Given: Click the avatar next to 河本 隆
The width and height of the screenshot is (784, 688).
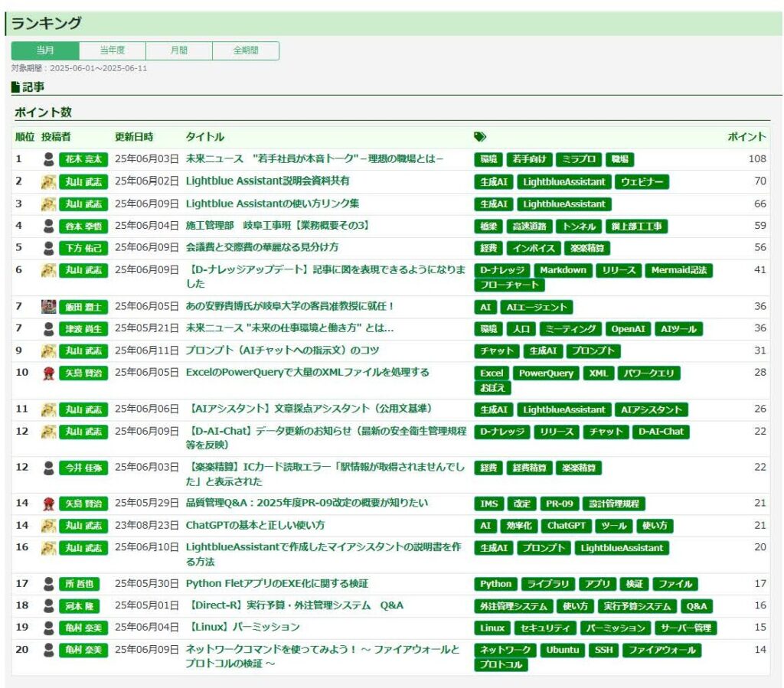Looking at the screenshot, I should pyautogui.click(x=49, y=606).
